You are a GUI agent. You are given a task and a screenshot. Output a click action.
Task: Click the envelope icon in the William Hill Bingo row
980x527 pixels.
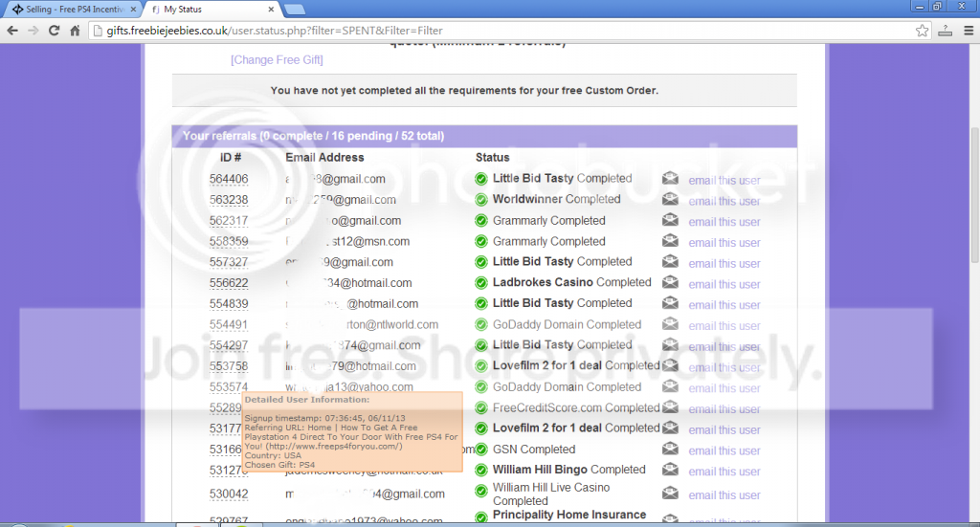(x=670, y=469)
